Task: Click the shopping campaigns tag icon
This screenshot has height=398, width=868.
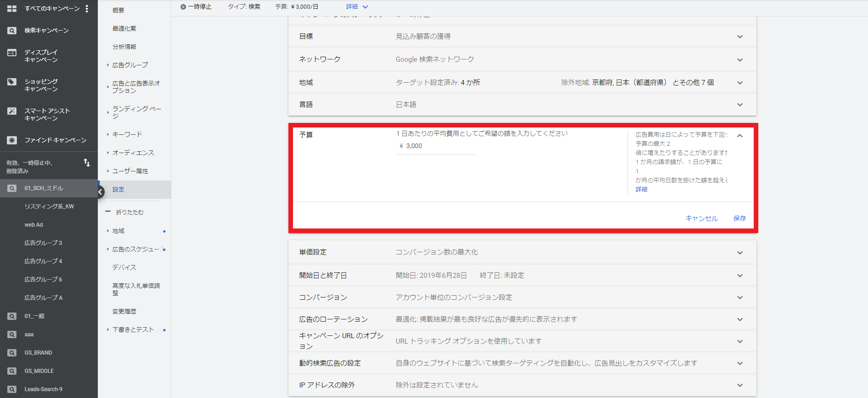Action: point(12,82)
